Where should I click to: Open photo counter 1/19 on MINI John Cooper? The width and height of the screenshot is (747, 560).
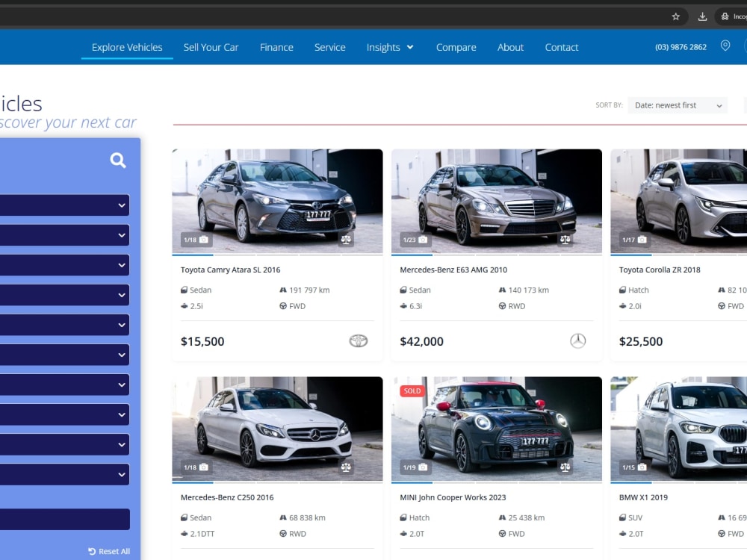[x=415, y=467]
